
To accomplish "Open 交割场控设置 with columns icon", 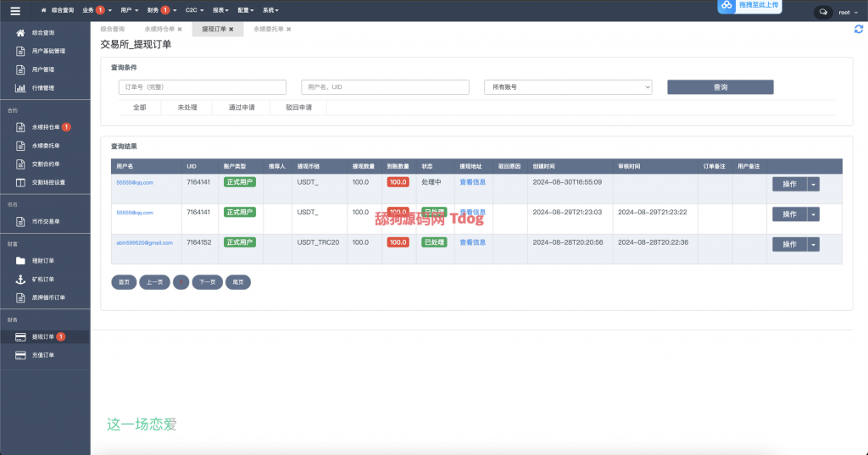I will coord(47,182).
